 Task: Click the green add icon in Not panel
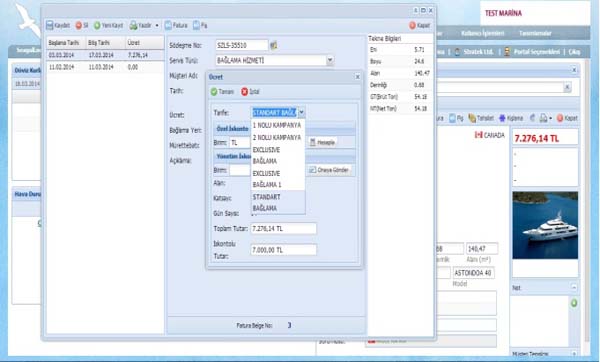click(x=574, y=303)
